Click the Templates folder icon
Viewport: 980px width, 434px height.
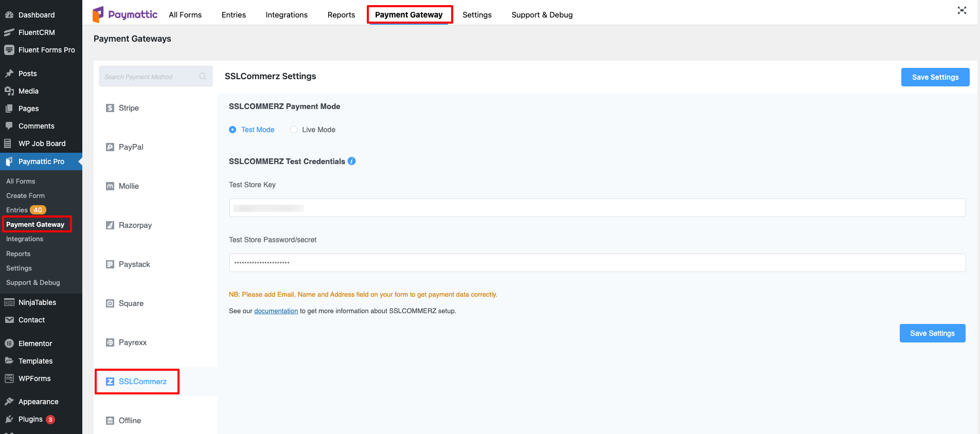point(9,361)
